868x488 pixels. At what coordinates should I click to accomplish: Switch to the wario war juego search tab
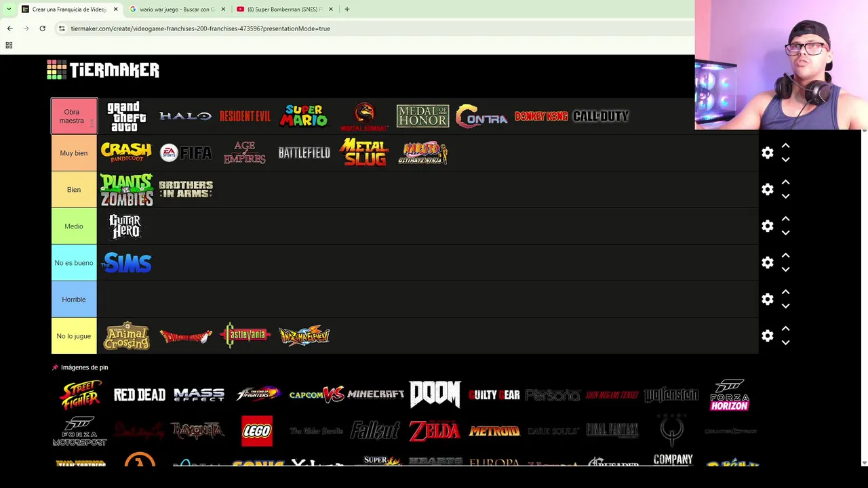pos(177,9)
